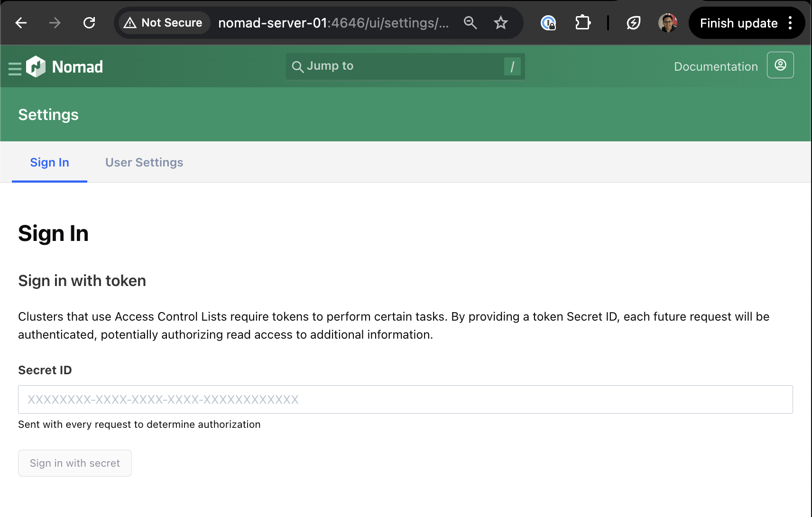Screen dimensions: 812x517
Task: Open the browser extensions puzzle icon
Action: point(582,23)
